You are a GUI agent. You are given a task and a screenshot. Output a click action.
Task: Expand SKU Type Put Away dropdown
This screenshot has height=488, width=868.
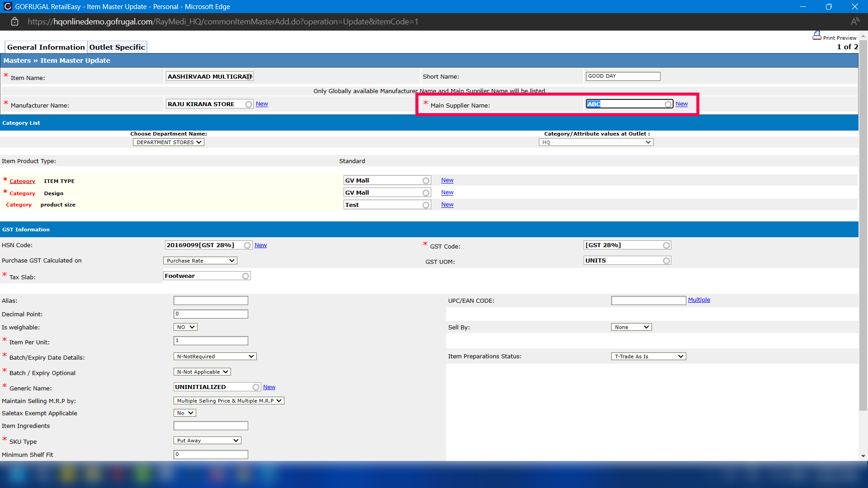point(207,441)
